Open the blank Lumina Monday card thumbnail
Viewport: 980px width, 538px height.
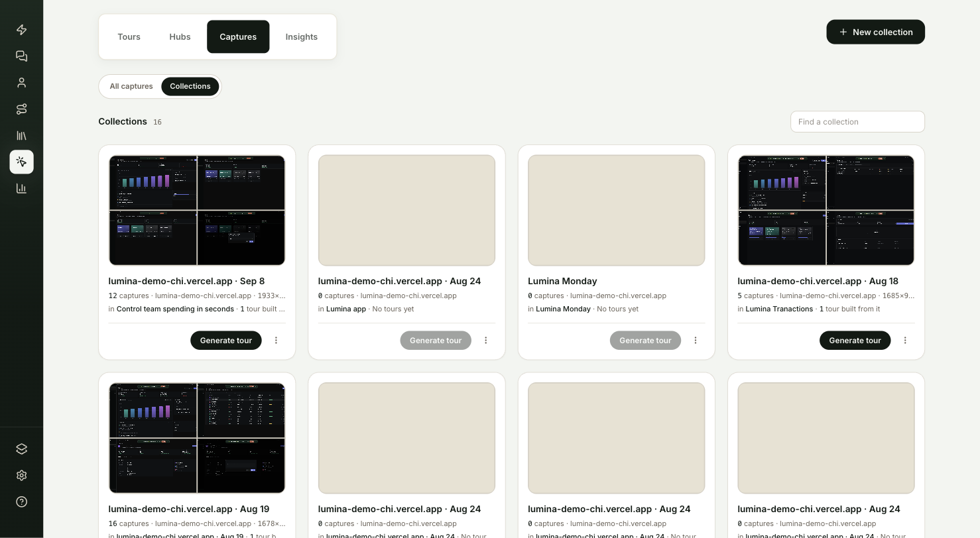click(x=617, y=210)
